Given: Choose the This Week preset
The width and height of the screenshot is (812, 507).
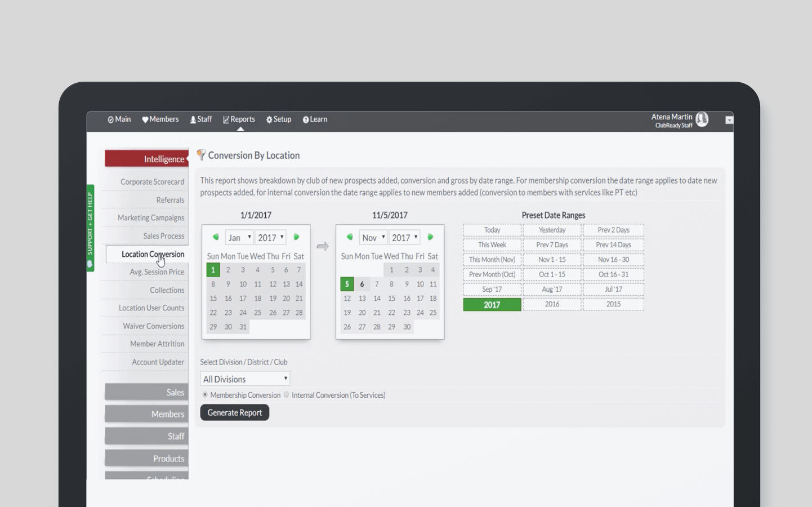Looking at the screenshot, I should [492, 245].
